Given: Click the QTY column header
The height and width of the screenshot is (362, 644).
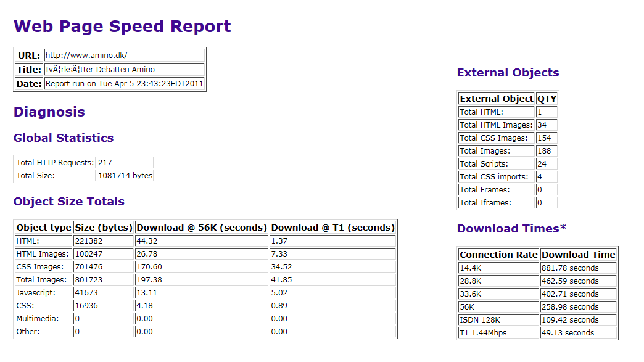Looking at the screenshot, I should click(547, 99).
